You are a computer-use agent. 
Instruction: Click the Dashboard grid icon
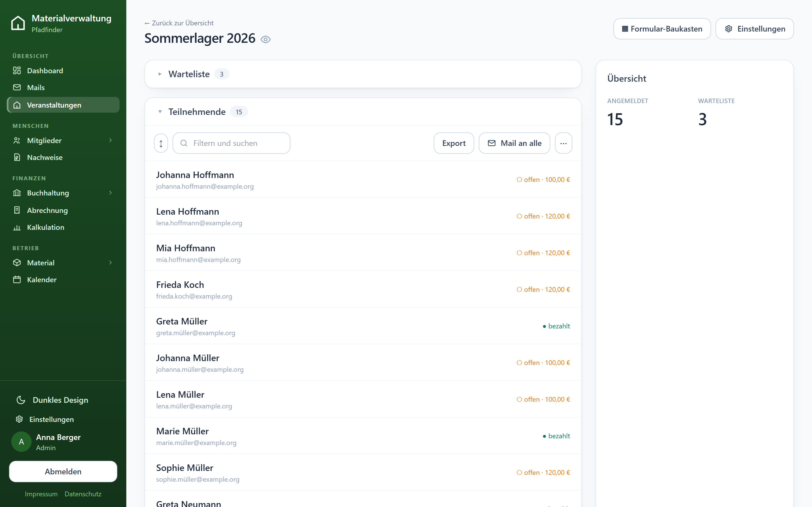pyautogui.click(x=17, y=70)
